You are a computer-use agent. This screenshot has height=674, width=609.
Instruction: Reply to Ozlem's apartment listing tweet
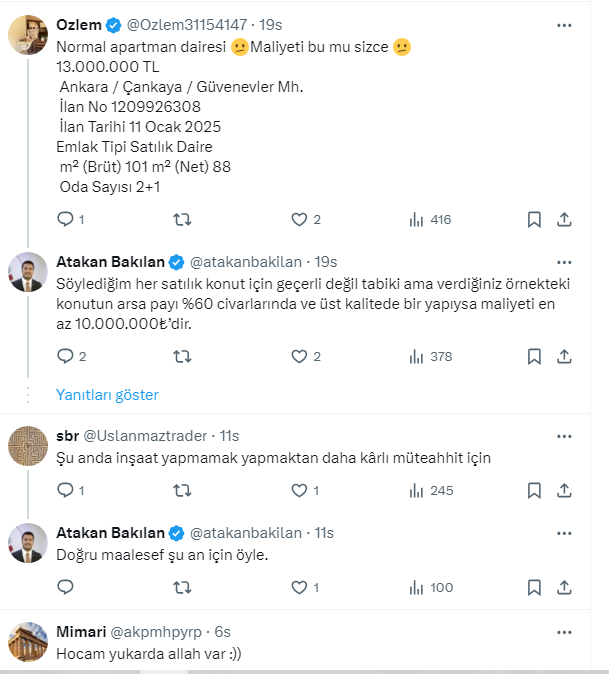coord(66,219)
